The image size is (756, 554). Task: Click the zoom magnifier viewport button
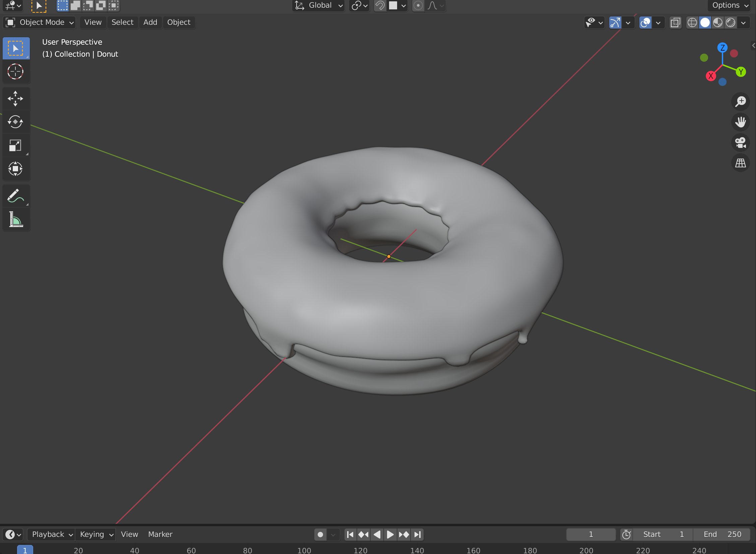click(740, 101)
